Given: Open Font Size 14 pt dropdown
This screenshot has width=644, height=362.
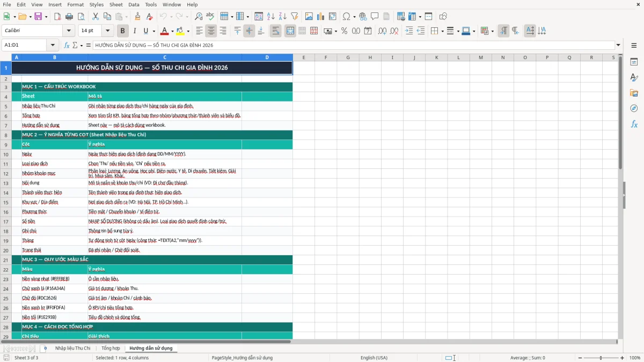Looking at the screenshot, I should coord(107,31).
